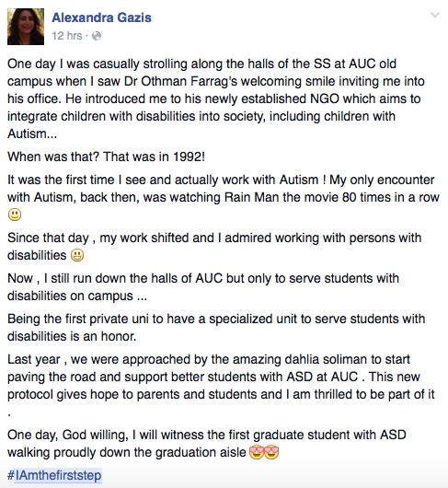Click the line "When was that? That was in 1992!"
This screenshot has width=448, height=488.
coord(106,157)
